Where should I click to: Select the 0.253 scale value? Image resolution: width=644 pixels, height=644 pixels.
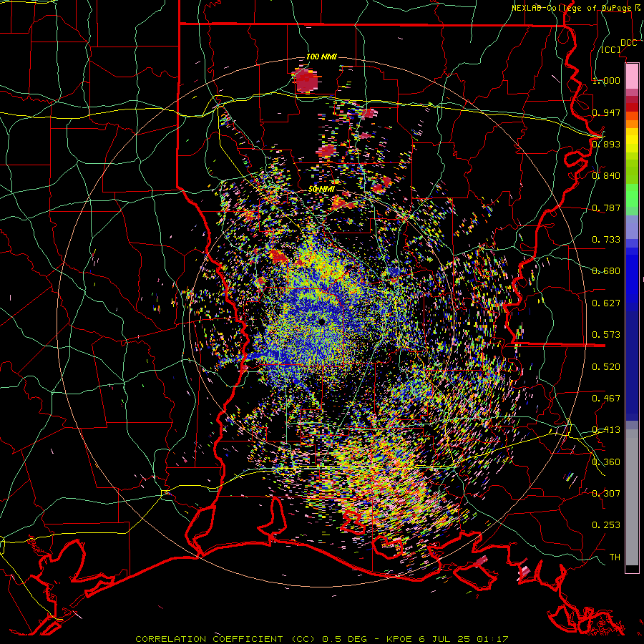pos(606,525)
